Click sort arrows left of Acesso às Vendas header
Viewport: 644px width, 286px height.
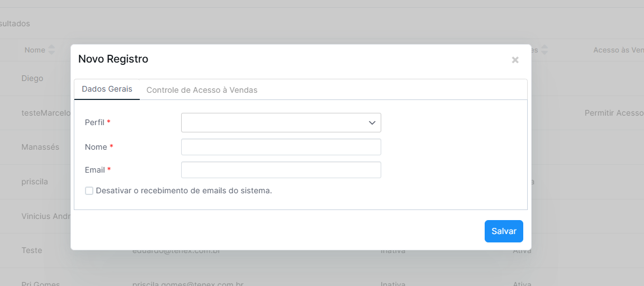[544, 50]
